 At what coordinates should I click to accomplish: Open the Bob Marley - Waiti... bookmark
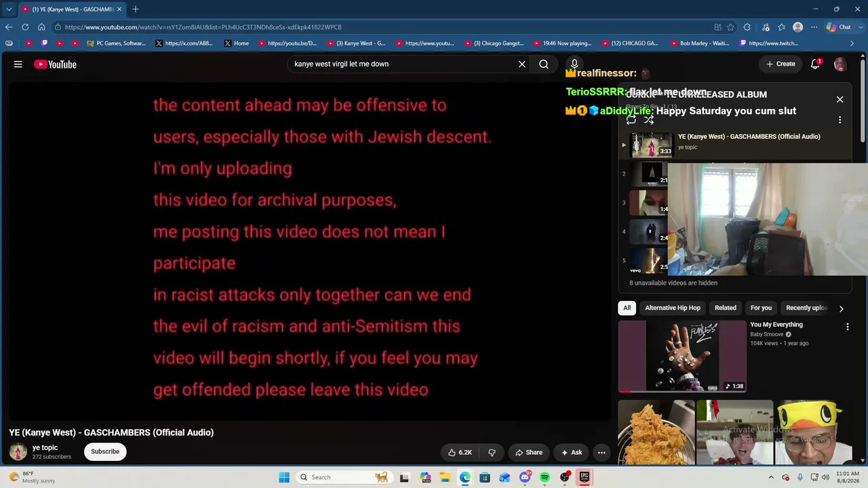click(699, 43)
